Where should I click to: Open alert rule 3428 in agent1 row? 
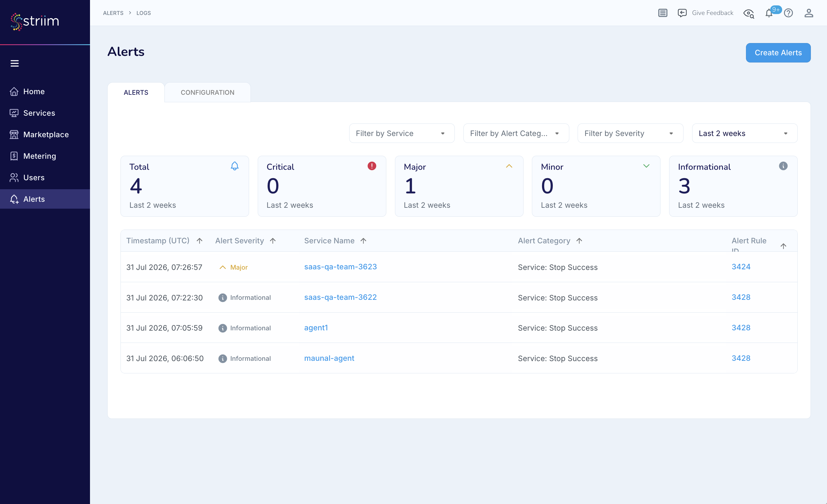741,328
